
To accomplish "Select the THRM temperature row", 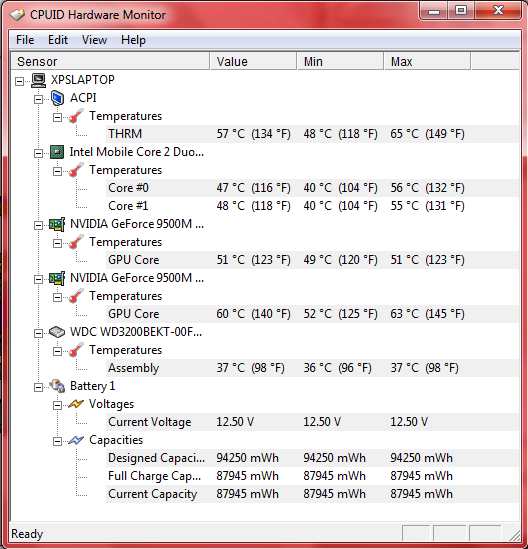I will [x=312, y=134].
